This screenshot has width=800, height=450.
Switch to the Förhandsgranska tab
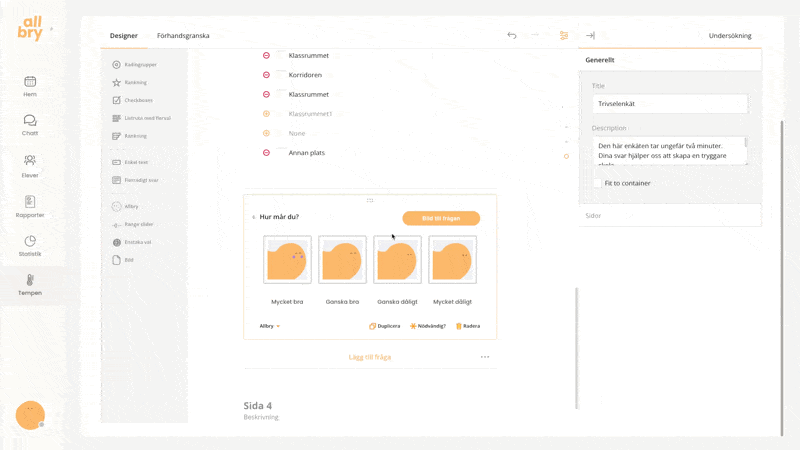click(183, 36)
